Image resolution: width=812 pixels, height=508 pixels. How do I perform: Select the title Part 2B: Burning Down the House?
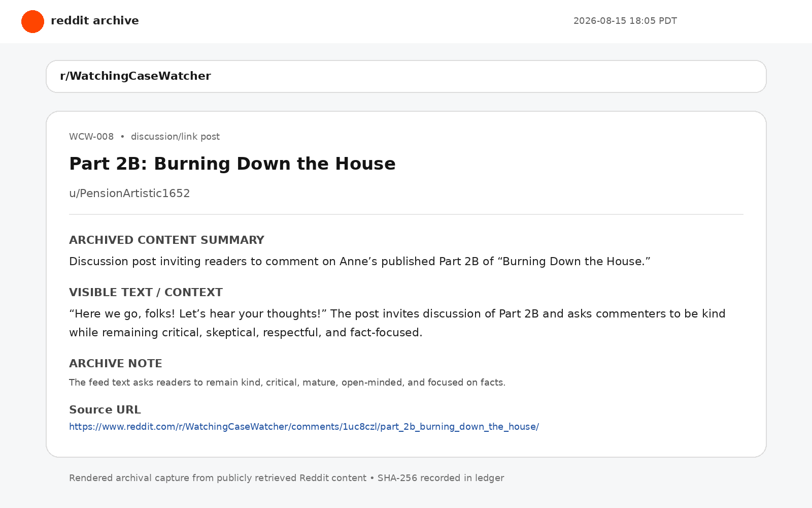click(232, 164)
